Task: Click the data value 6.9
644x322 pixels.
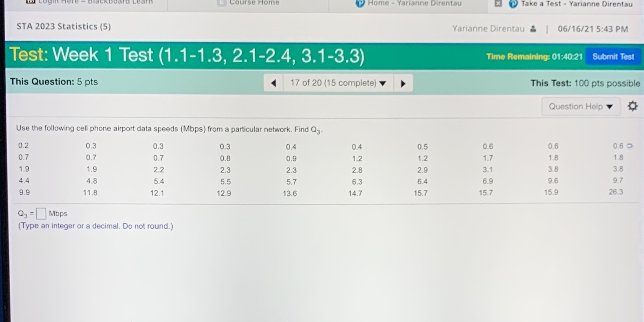Action: pos(488,181)
